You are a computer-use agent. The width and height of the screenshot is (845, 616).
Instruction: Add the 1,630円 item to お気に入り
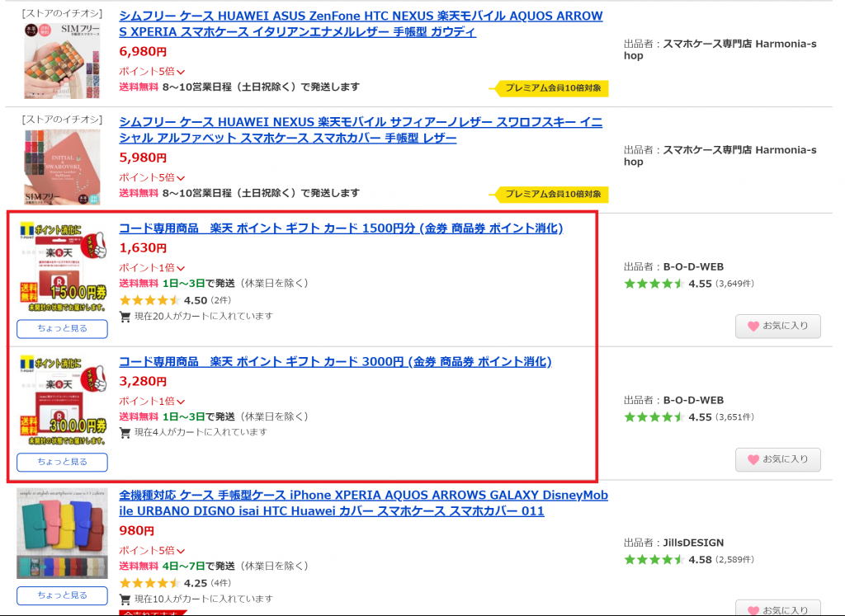coord(778,326)
